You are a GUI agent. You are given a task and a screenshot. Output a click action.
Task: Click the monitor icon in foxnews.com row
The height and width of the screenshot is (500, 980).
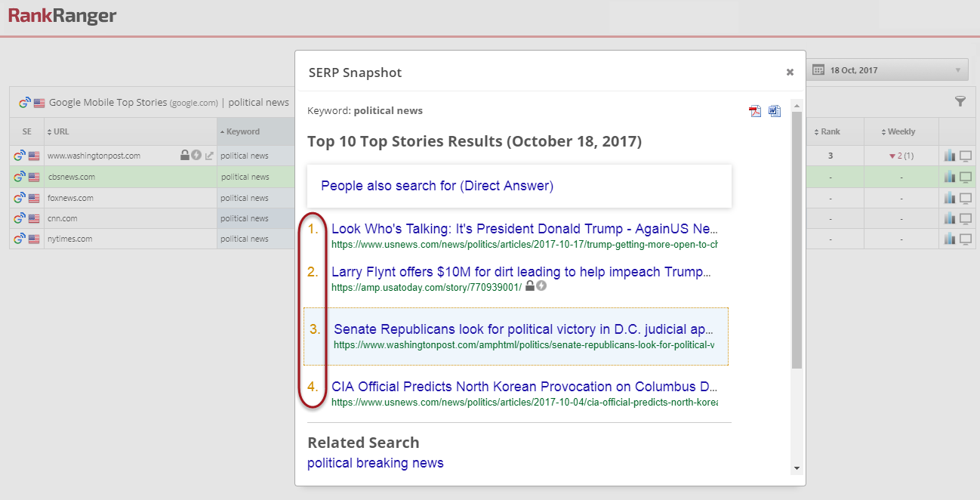pyautogui.click(x=966, y=198)
